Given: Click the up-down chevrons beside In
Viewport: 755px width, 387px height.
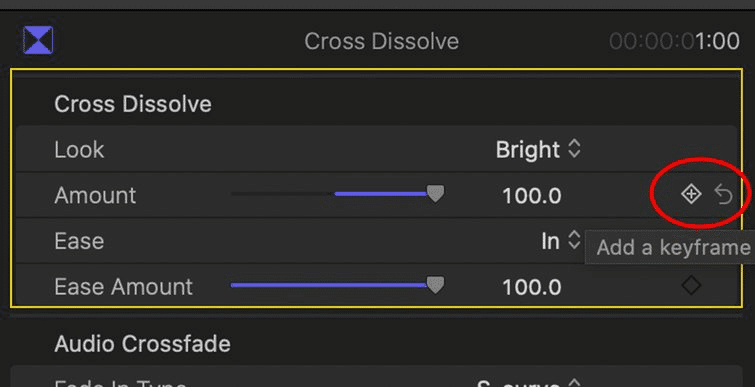Looking at the screenshot, I should pos(574,240).
